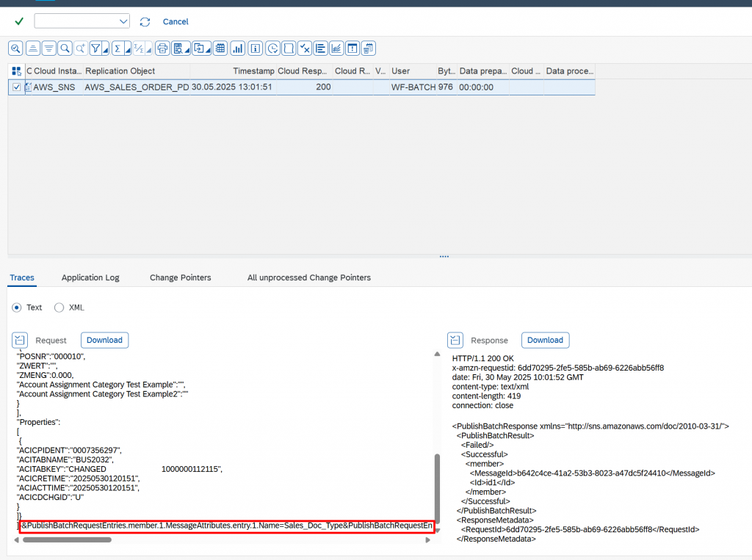Expand the Set Filter dropdown arrow
The width and height of the screenshot is (752, 560).
(x=106, y=50)
